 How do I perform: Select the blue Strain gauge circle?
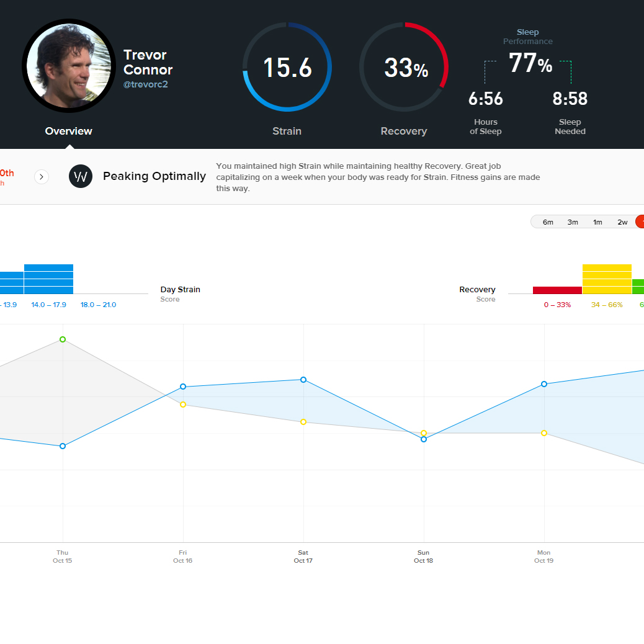287,67
